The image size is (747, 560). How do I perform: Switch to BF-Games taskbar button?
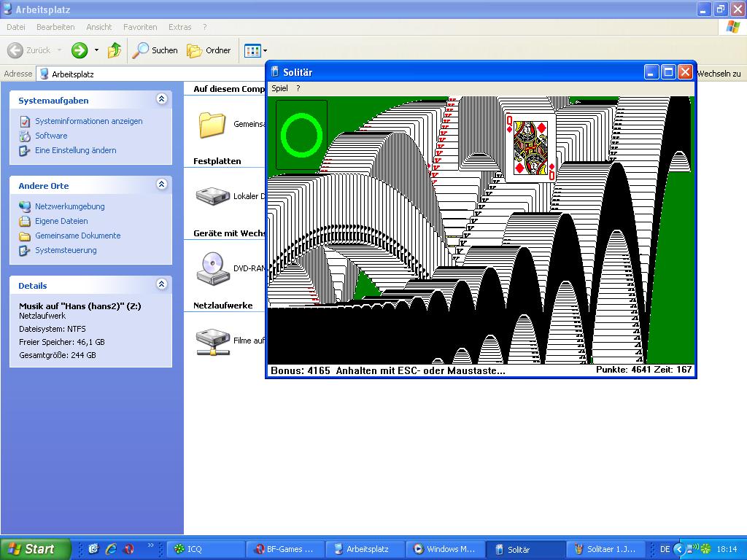pyautogui.click(x=286, y=549)
